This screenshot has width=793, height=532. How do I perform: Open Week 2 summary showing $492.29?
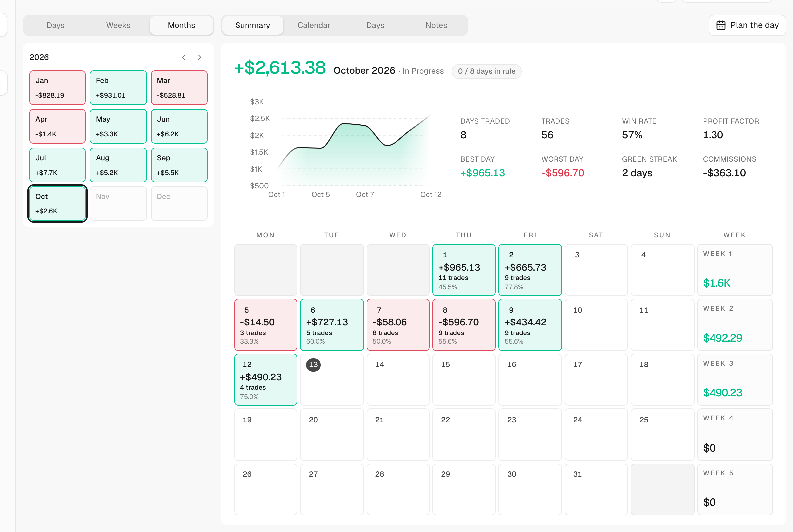[735, 325]
